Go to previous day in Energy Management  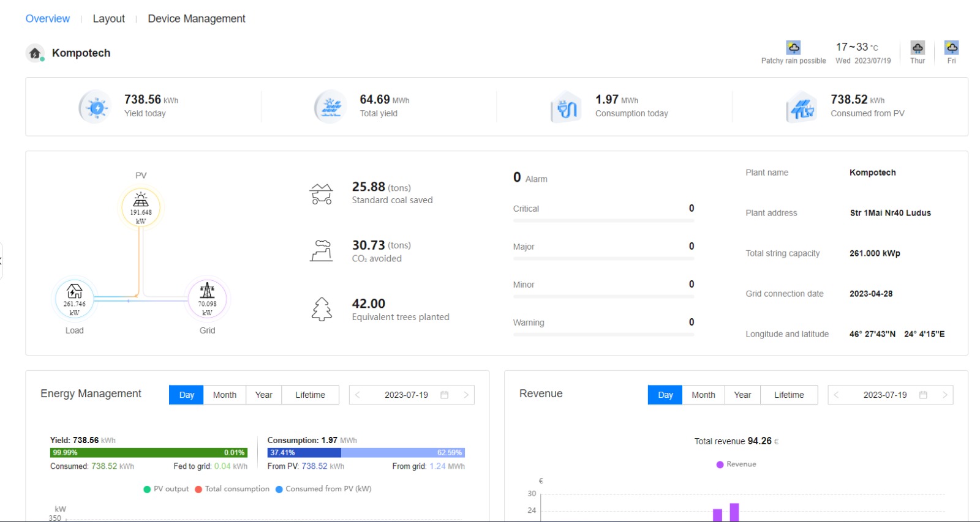[x=358, y=395]
